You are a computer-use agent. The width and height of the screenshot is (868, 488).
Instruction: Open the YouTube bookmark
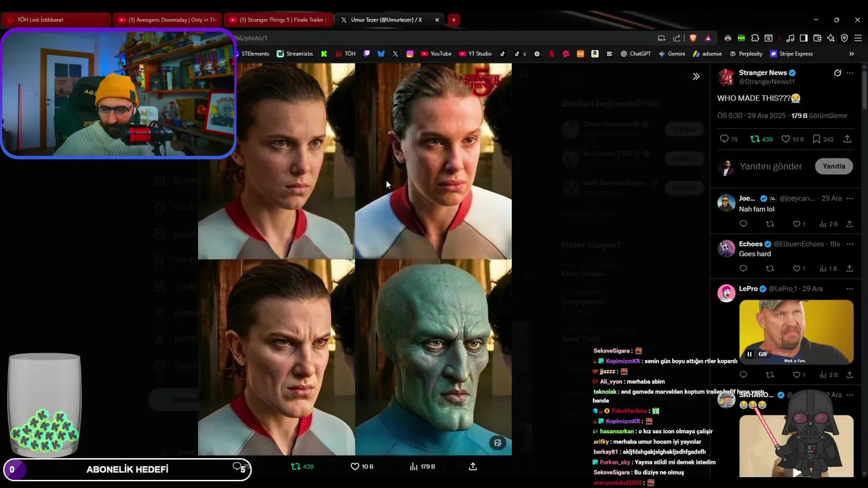coord(436,54)
